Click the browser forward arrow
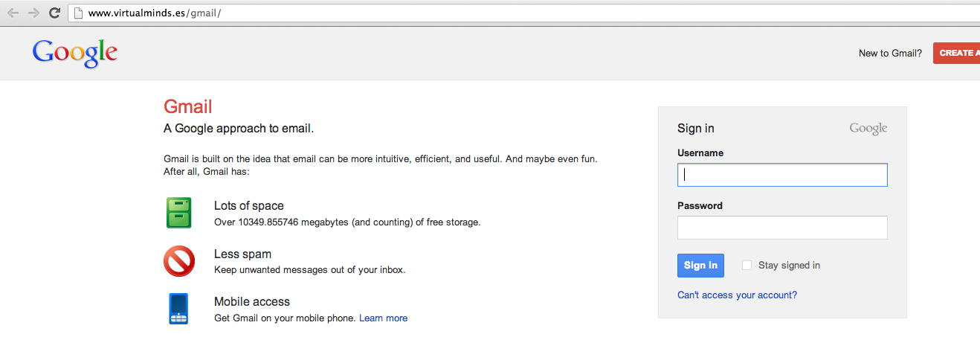The height and width of the screenshot is (337, 980). click(33, 13)
